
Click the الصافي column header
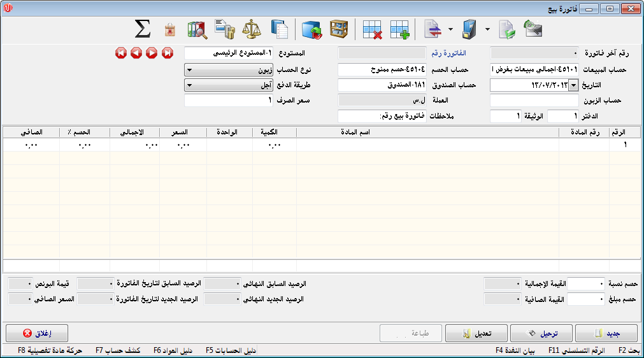pos(31,132)
